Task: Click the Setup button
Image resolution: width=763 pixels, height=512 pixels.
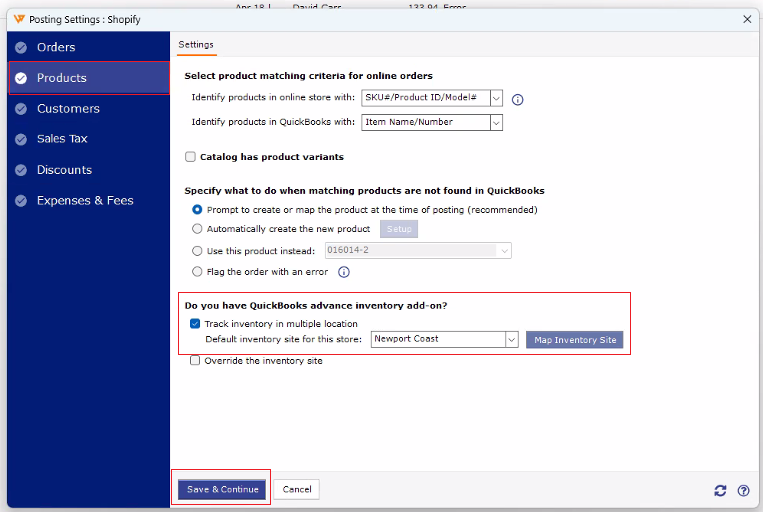Action: 399,229
